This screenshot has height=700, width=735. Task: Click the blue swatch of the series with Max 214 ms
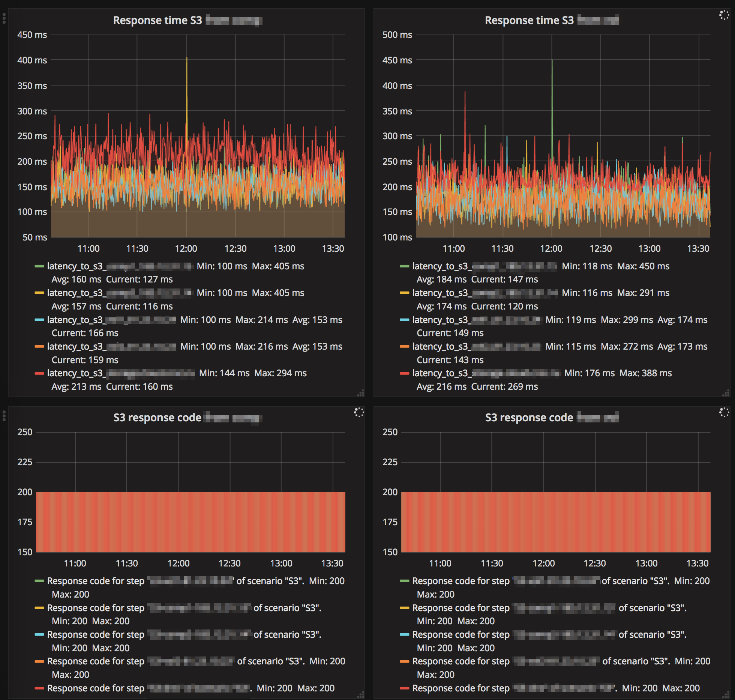[x=39, y=320]
